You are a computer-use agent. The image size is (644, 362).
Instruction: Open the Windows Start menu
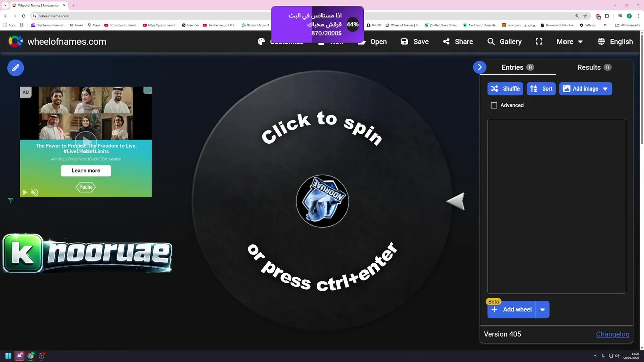pyautogui.click(x=8, y=356)
